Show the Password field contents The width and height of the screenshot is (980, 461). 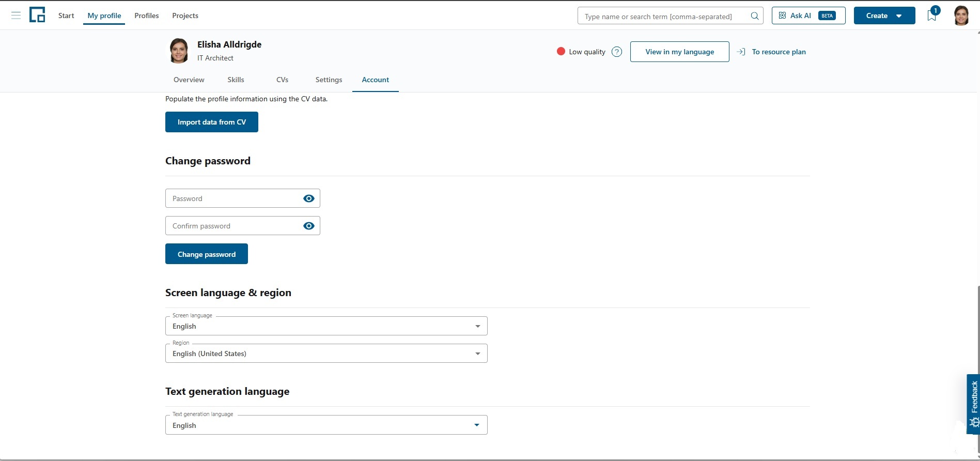coord(309,198)
